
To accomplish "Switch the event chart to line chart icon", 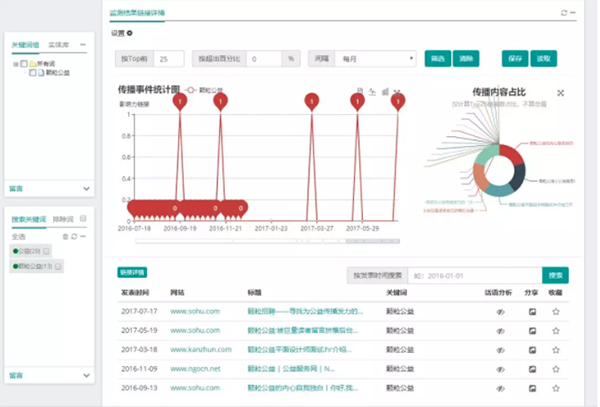I will [372, 91].
